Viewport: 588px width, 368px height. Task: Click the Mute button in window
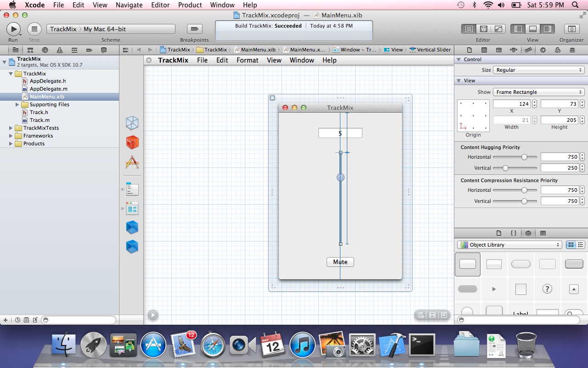point(340,262)
